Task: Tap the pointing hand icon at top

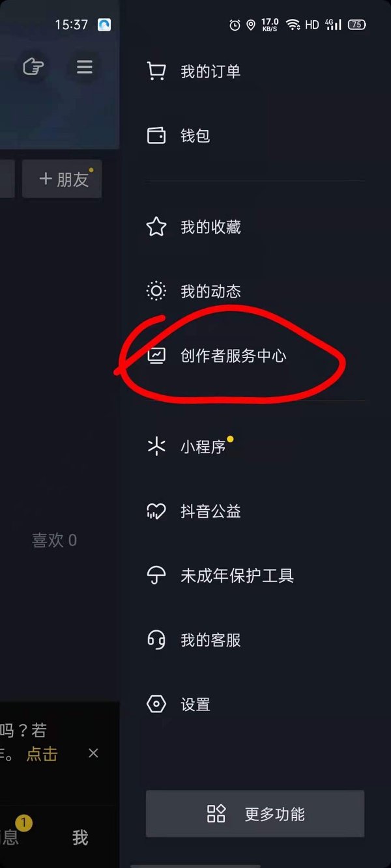Action: click(33, 67)
